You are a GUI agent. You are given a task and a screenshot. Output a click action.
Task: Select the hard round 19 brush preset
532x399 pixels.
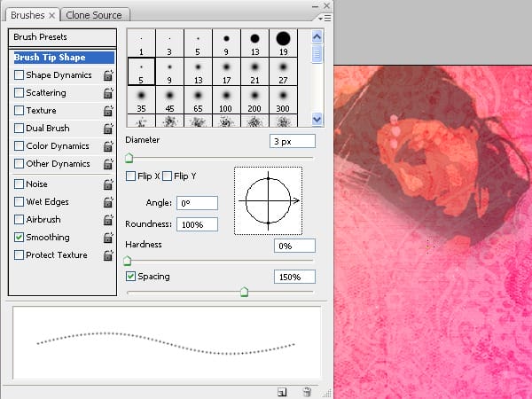tap(283, 43)
